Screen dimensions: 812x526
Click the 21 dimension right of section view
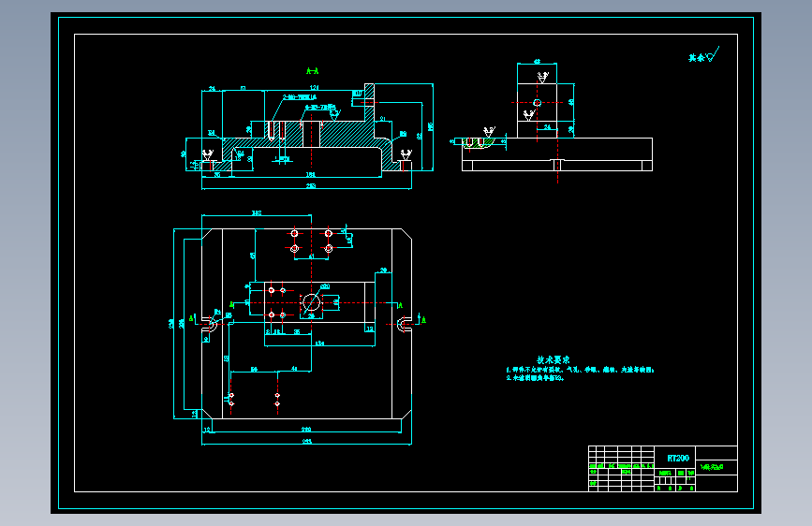pyautogui.click(x=383, y=119)
